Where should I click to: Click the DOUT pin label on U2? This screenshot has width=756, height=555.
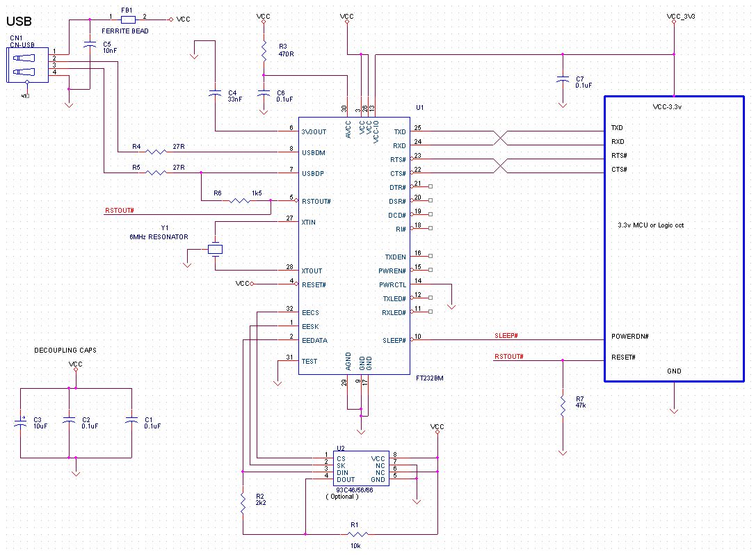tap(346, 479)
